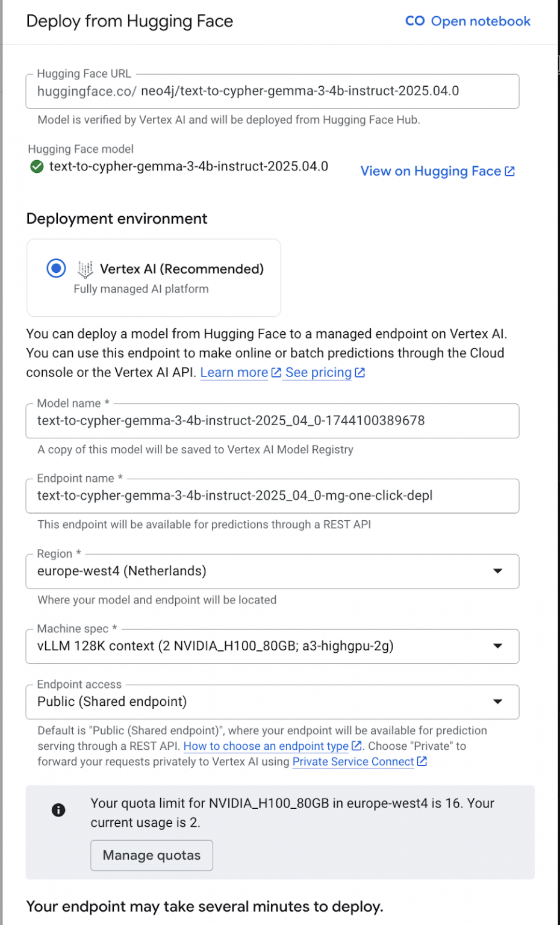Open the Region dropdown
The width and height of the screenshot is (560, 925).
(498, 571)
